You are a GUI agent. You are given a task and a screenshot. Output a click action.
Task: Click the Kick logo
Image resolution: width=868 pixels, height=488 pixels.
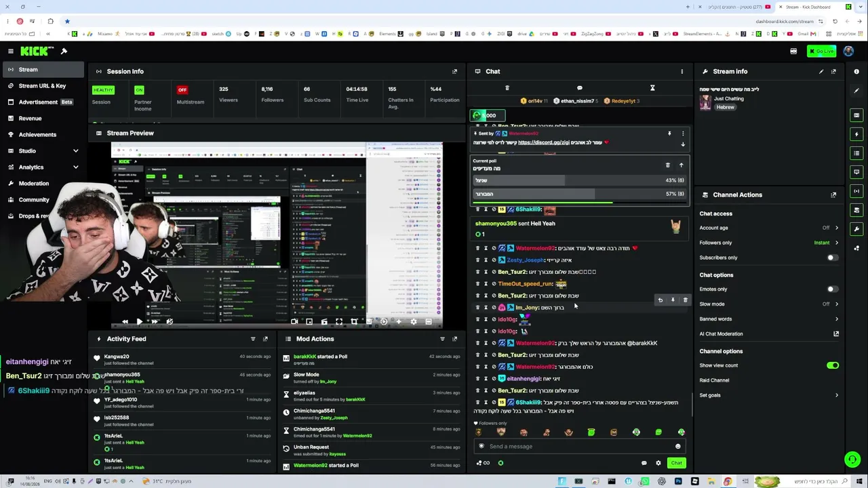(x=33, y=52)
